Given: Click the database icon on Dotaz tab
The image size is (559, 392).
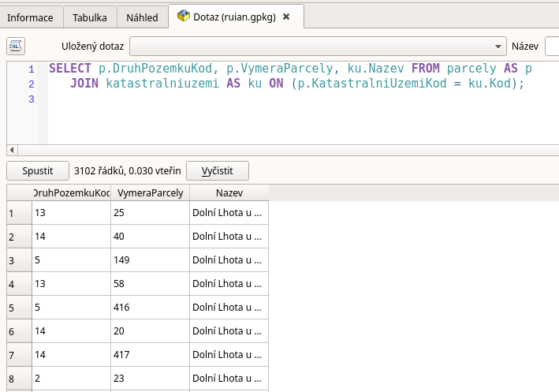Looking at the screenshot, I should click(183, 16).
